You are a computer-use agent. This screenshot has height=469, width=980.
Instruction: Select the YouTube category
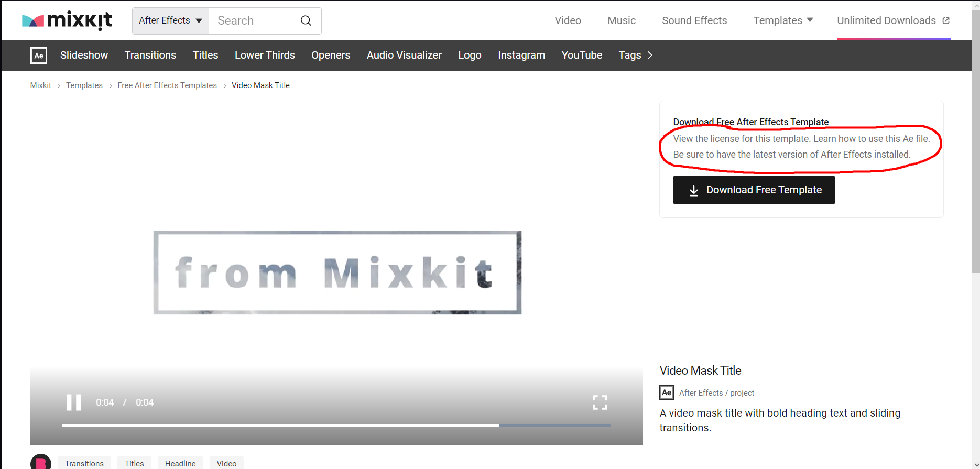pyautogui.click(x=582, y=55)
